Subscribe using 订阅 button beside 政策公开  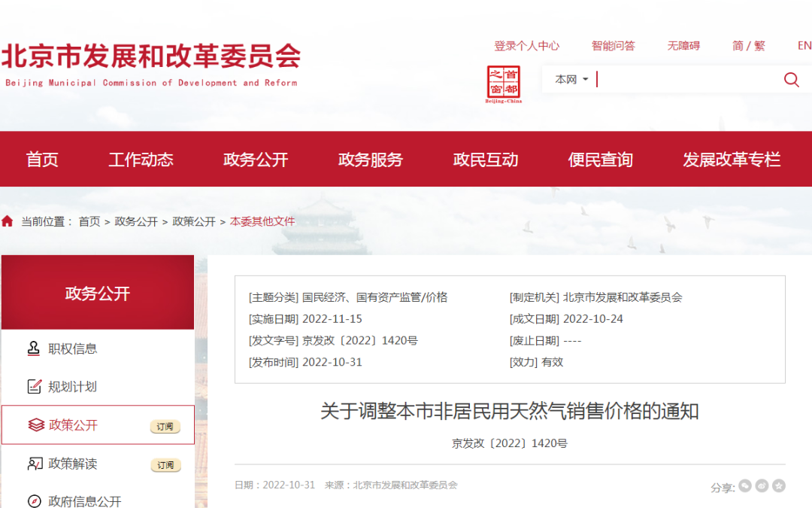pyautogui.click(x=165, y=427)
